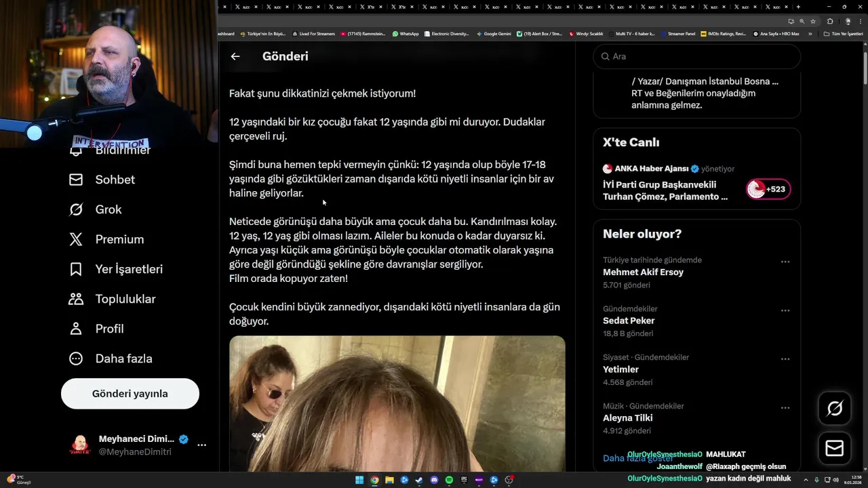Open the Profil page label
This screenshot has width=868, height=488.
pos(109,329)
